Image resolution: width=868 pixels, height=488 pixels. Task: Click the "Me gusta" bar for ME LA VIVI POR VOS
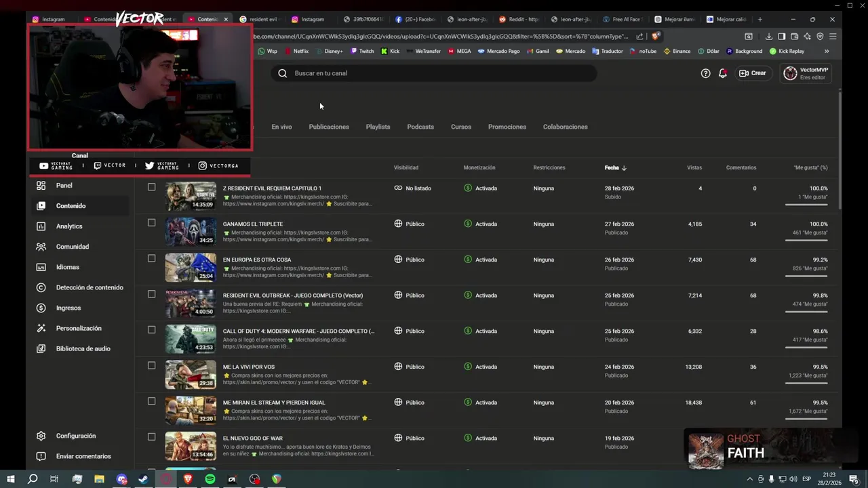[x=806, y=382]
